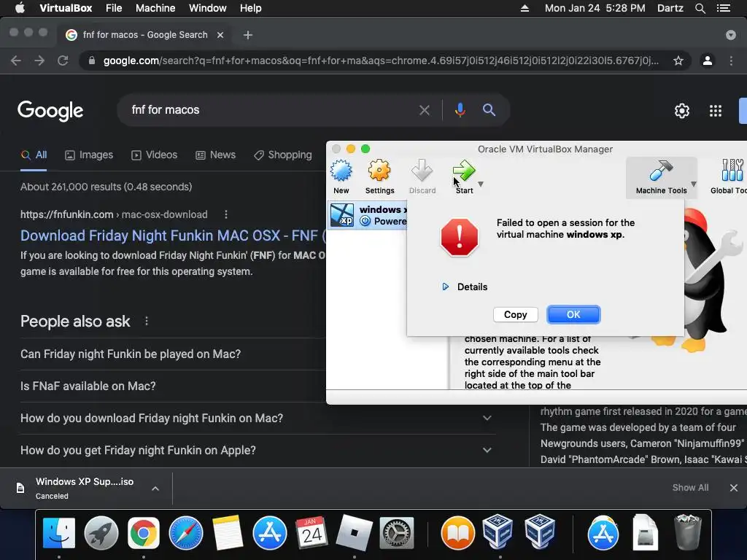The image size is (747, 560).
Task: Select the windows xp VM entry
Action: click(x=368, y=215)
